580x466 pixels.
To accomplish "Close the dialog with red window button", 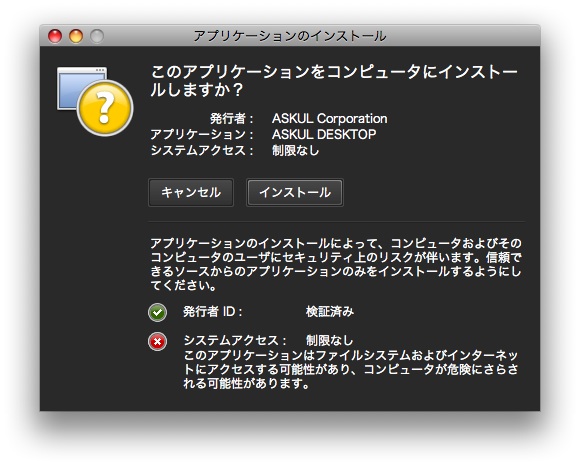I will coord(55,36).
